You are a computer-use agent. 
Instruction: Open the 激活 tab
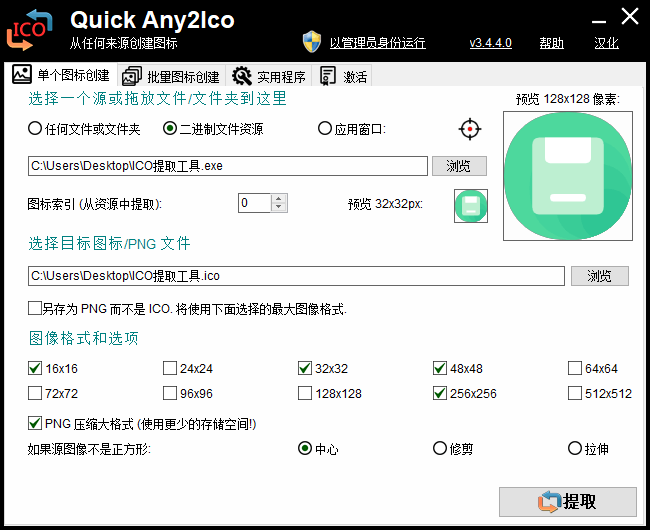click(x=344, y=77)
